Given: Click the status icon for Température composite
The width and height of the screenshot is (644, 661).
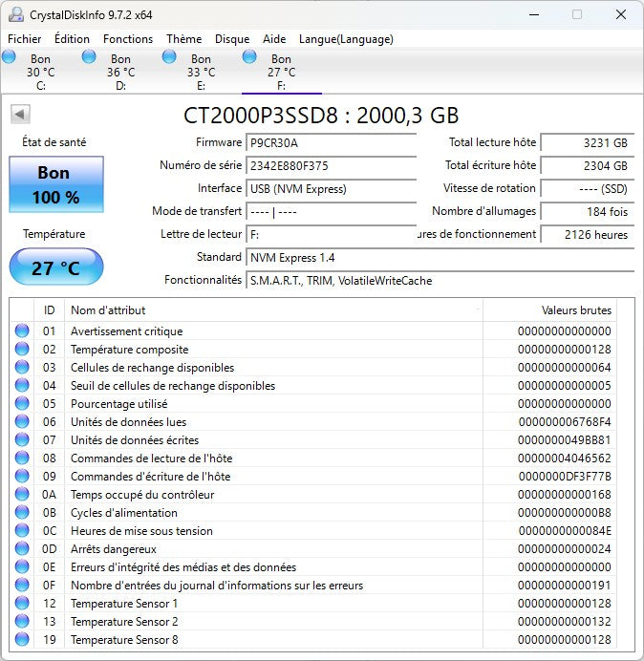Looking at the screenshot, I should (x=22, y=349).
